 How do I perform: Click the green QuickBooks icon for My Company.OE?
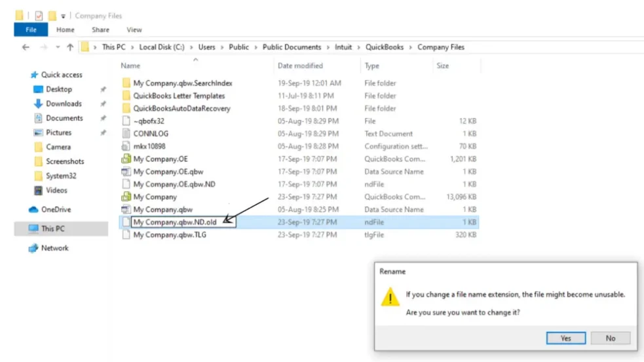coord(126,159)
